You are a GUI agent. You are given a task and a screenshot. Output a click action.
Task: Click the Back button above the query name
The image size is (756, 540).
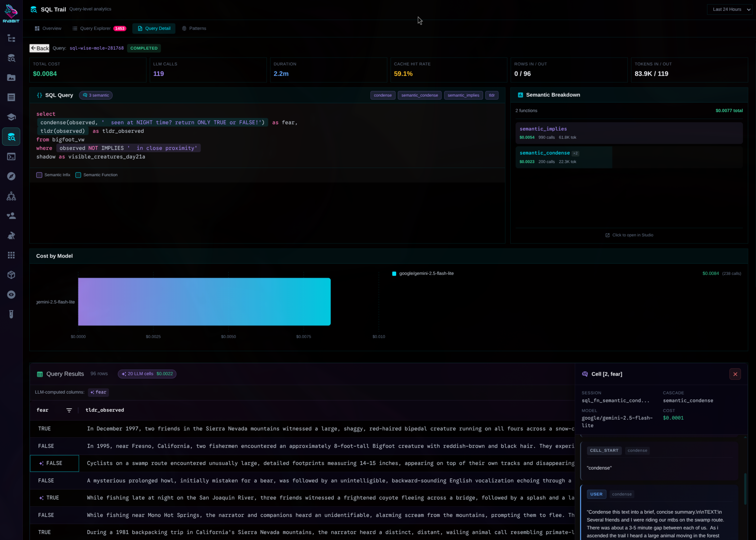pos(39,48)
